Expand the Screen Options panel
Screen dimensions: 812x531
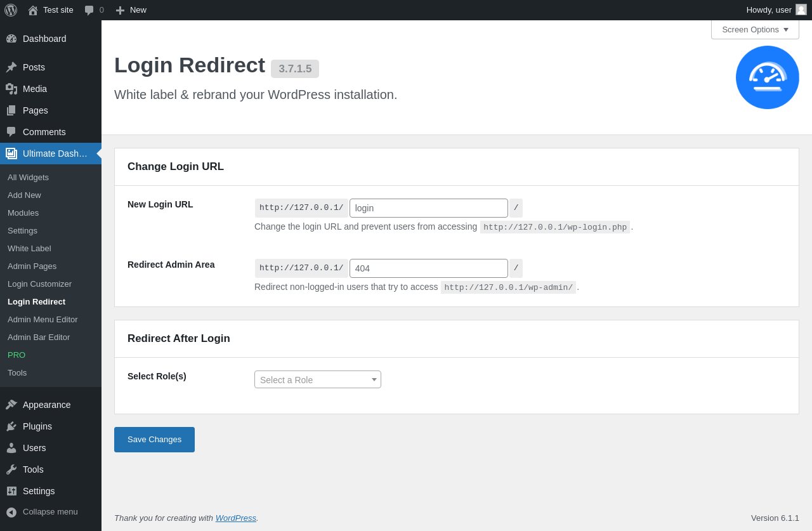755,30
